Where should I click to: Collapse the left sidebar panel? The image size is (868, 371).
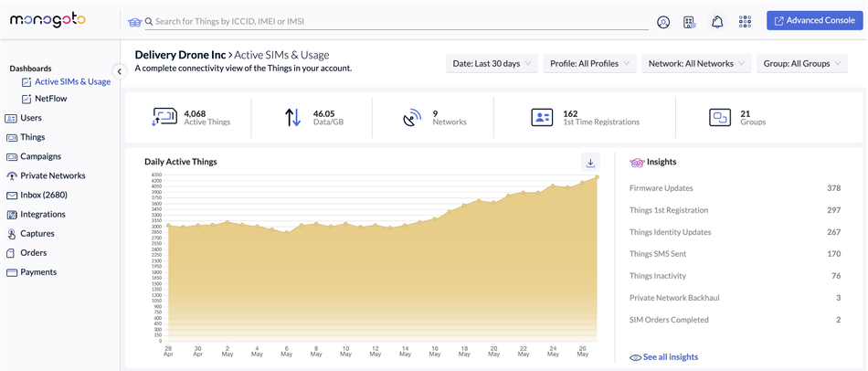(119, 71)
